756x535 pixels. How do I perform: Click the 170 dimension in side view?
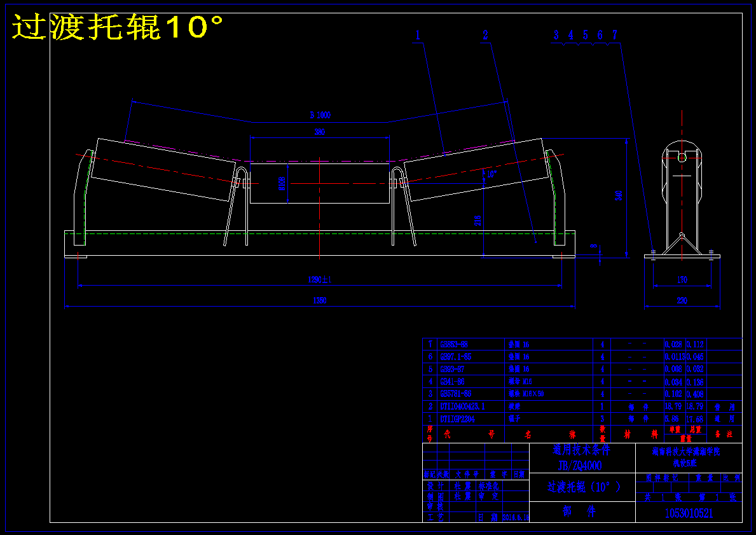tap(682, 280)
